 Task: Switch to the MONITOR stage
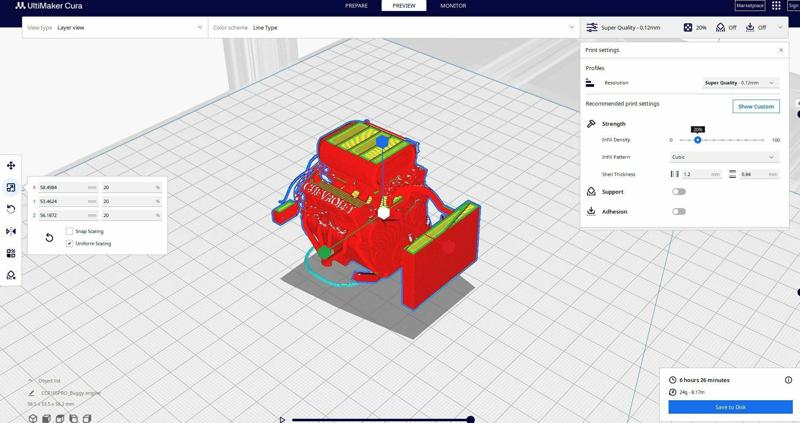point(453,6)
